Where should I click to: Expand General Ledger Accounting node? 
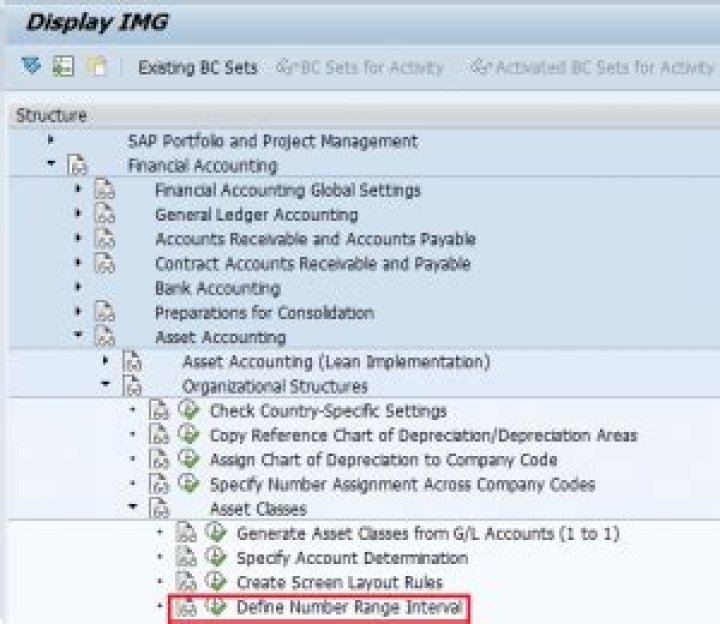point(78,213)
